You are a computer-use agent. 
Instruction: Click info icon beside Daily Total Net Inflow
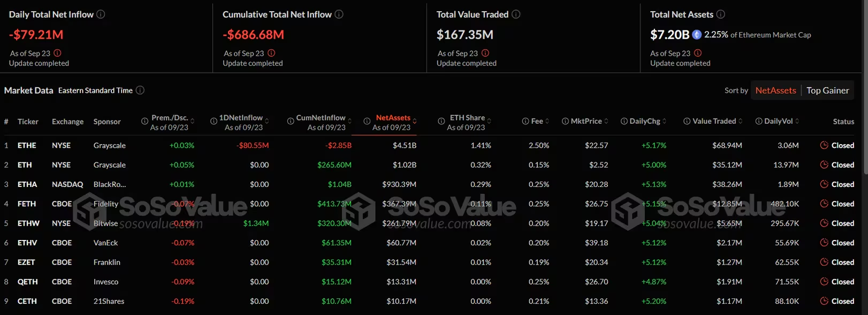tap(101, 14)
